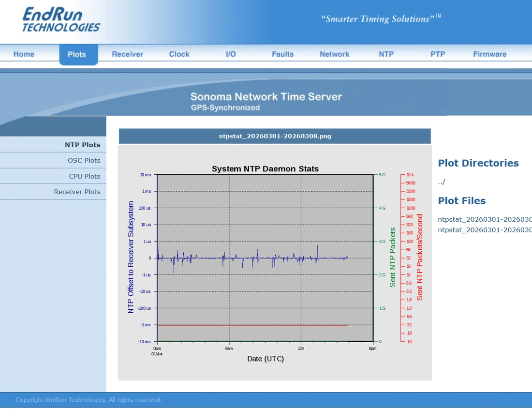View the Faults tab
532x410 pixels.
[282, 54]
